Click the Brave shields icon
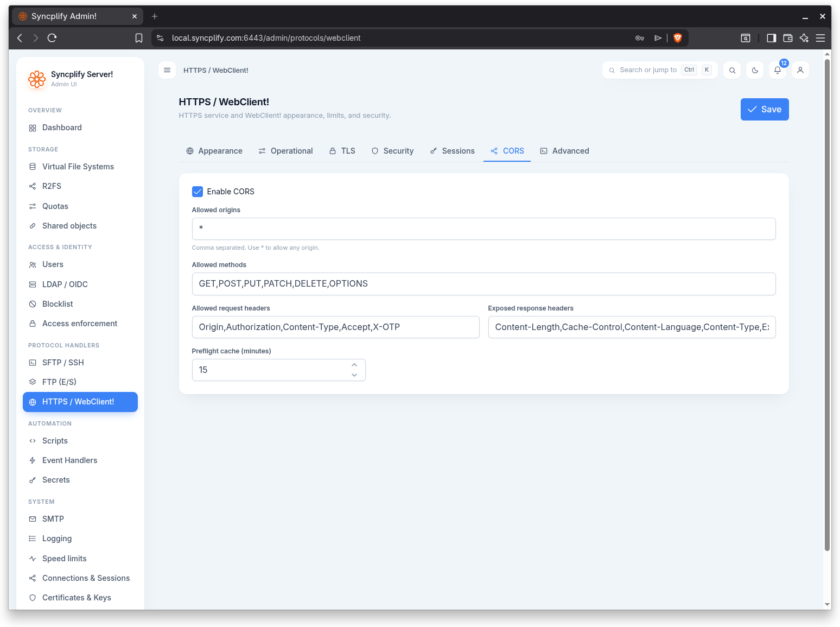Screen dimensions: 840x627 coord(677,38)
